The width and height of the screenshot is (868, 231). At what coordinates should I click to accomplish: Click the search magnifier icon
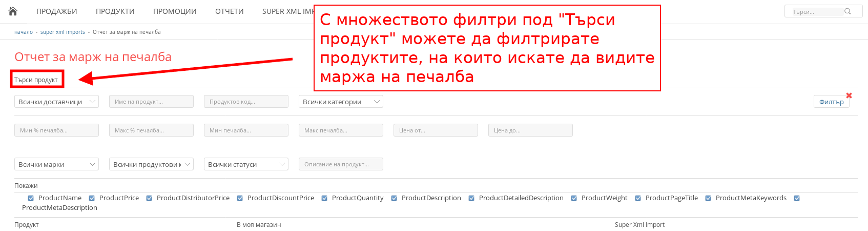tap(848, 11)
